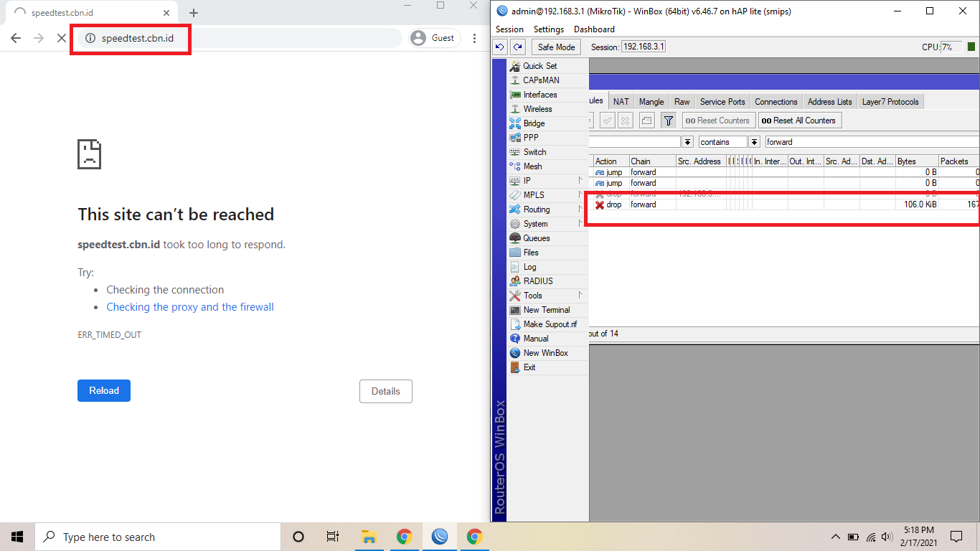Viewport: 980px width, 551px height.
Task: Click the Details button on error page
Action: (x=386, y=391)
